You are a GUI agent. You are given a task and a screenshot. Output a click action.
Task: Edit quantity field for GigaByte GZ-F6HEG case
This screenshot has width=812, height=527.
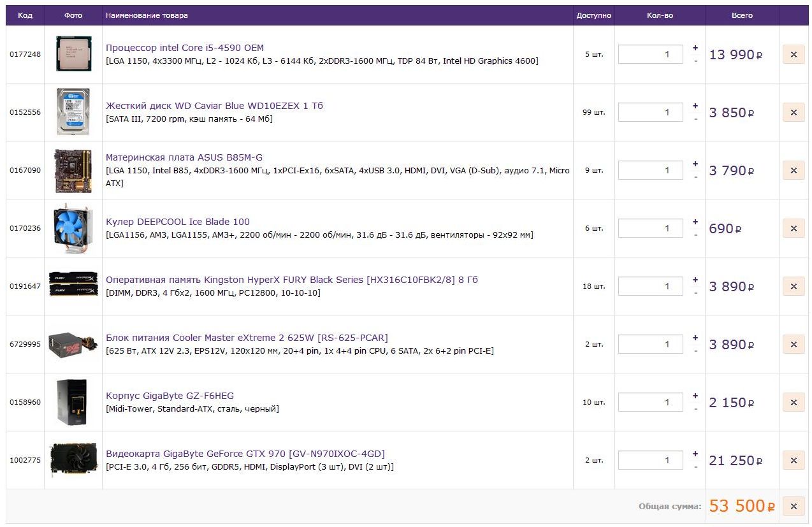(651, 402)
